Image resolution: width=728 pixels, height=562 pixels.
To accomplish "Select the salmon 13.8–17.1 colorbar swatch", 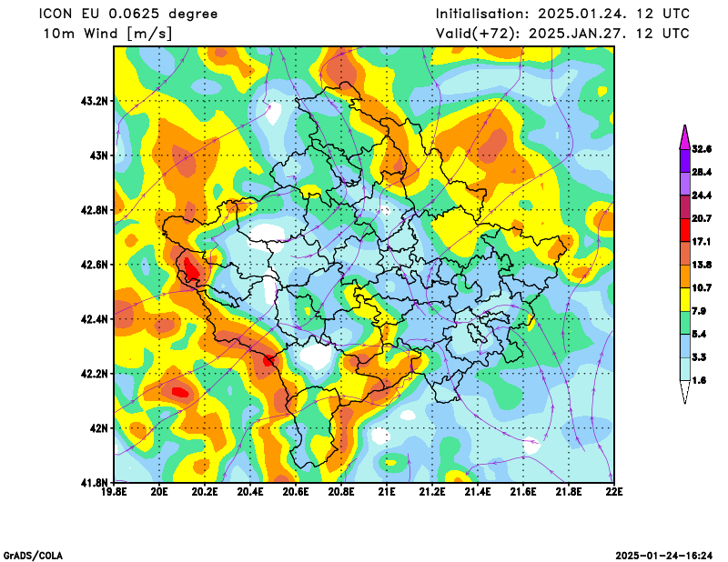I will pyautogui.click(x=685, y=254).
